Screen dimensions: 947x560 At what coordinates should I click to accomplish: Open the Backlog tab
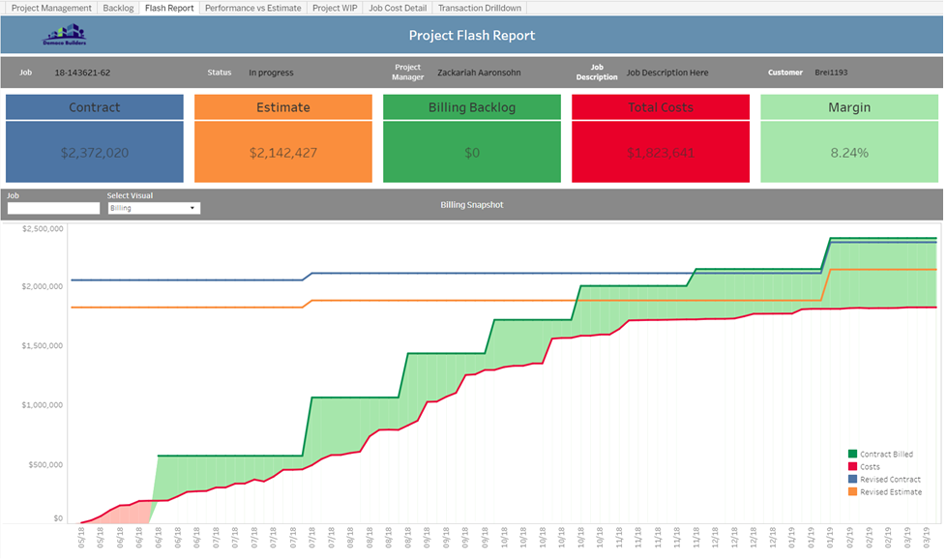[118, 7]
